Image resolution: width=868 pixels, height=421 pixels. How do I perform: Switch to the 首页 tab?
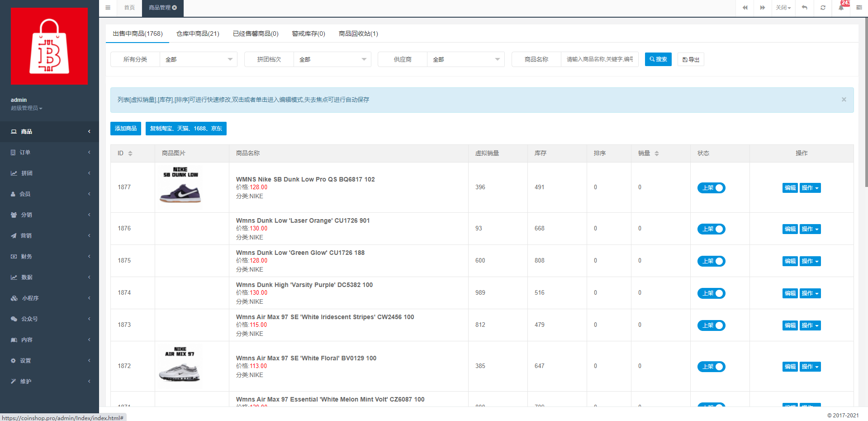[129, 8]
